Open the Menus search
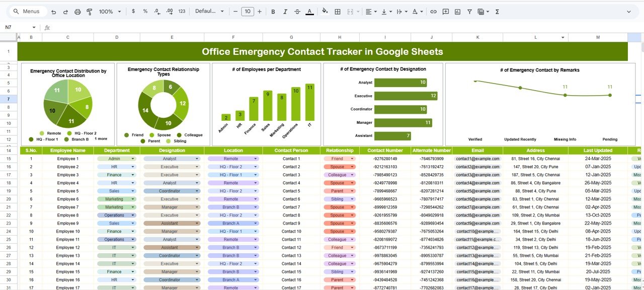 point(27,11)
